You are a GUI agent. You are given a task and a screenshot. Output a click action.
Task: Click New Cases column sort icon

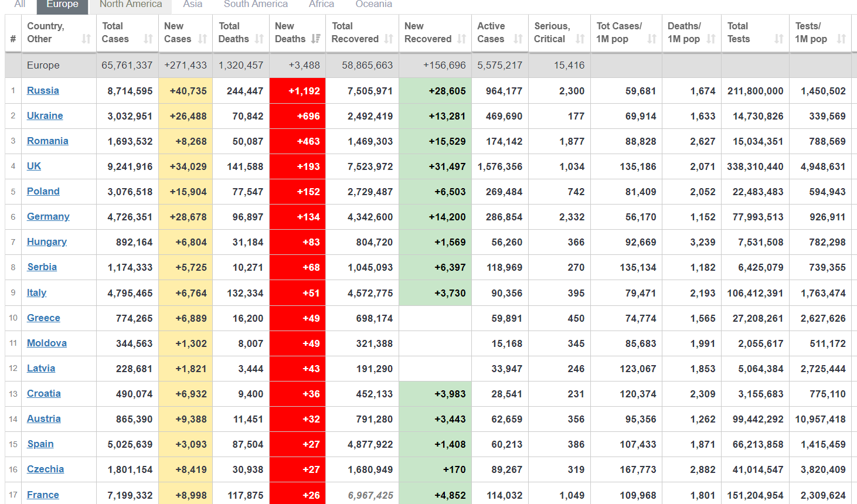[202, 39]
